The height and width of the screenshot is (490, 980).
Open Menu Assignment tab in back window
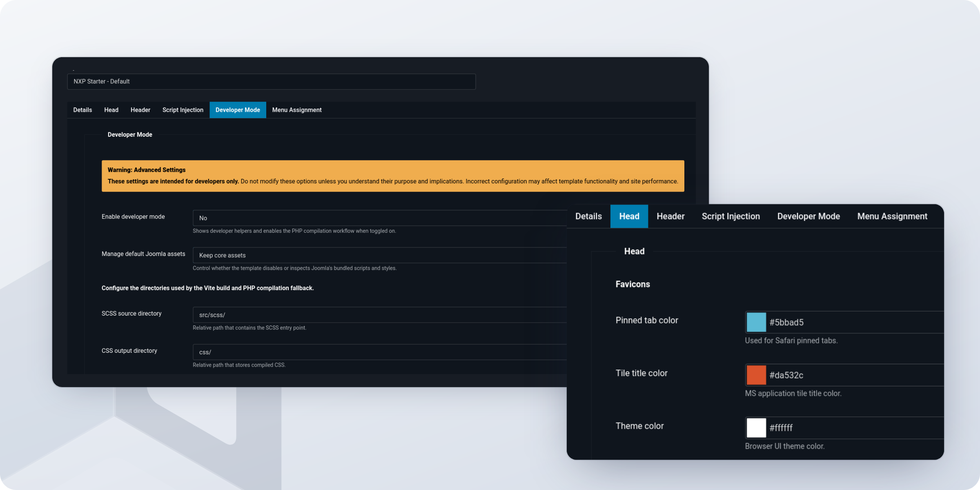point(297,110)
